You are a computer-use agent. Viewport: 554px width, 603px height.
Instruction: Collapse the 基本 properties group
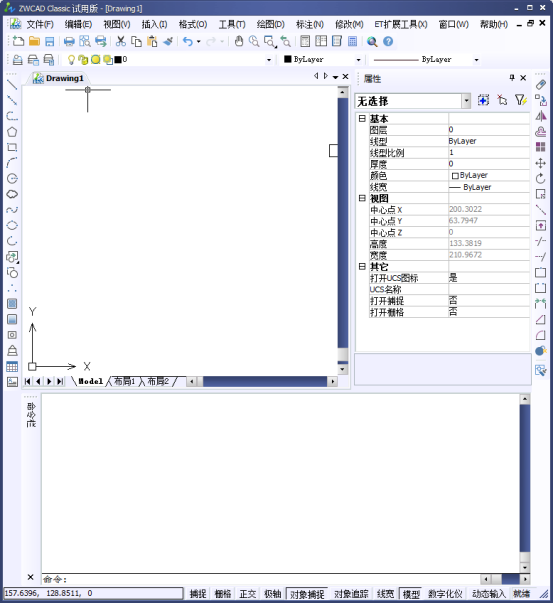tap(362, 118)
